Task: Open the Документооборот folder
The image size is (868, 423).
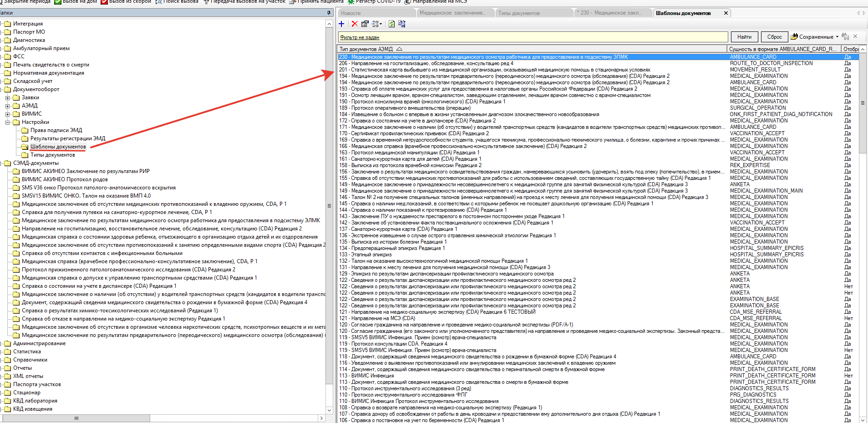Action: pyautogui.click(x=36, y=89)
